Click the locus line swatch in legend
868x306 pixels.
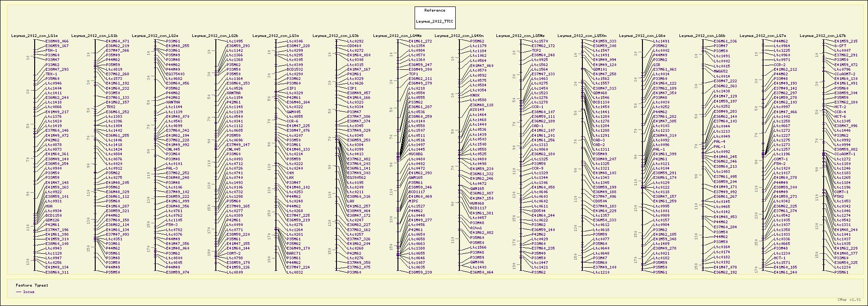[x=19, y=292]
